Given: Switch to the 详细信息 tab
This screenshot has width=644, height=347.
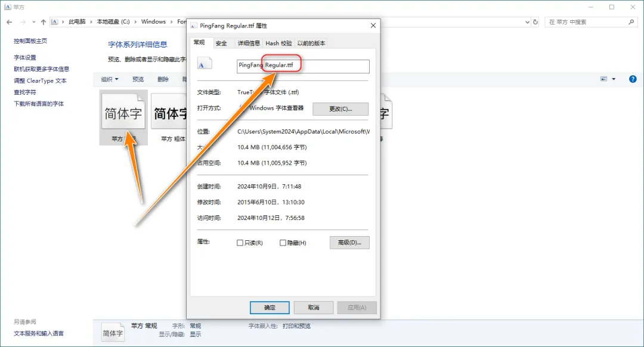Looking at the screenshot, I should click(249, 43).
